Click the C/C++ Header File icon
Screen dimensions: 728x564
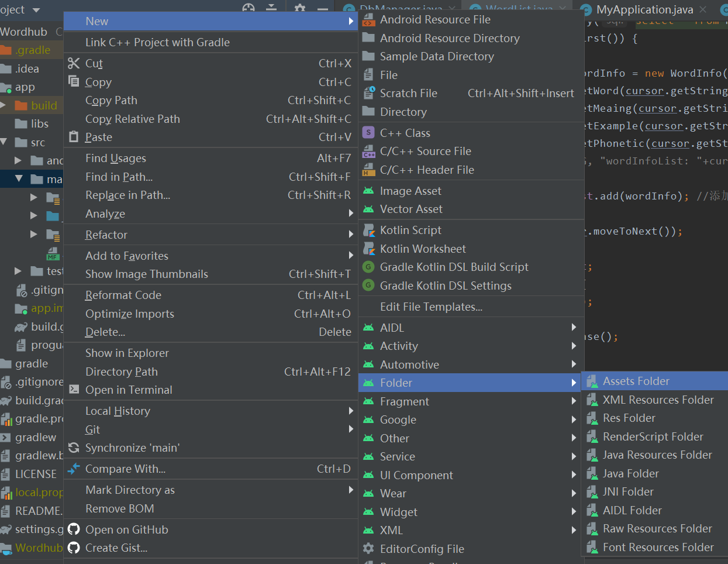pyautogui.click(x=368, y=170)
